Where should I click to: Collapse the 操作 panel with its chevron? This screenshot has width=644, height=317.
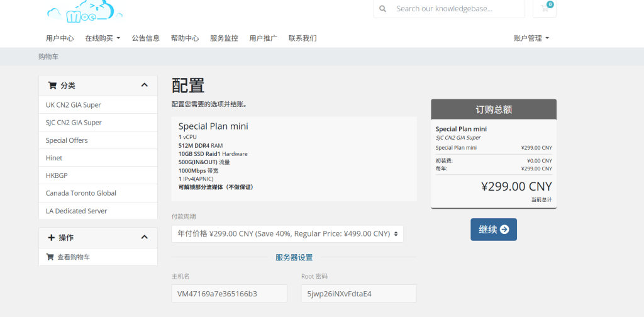tap(144, 237)
